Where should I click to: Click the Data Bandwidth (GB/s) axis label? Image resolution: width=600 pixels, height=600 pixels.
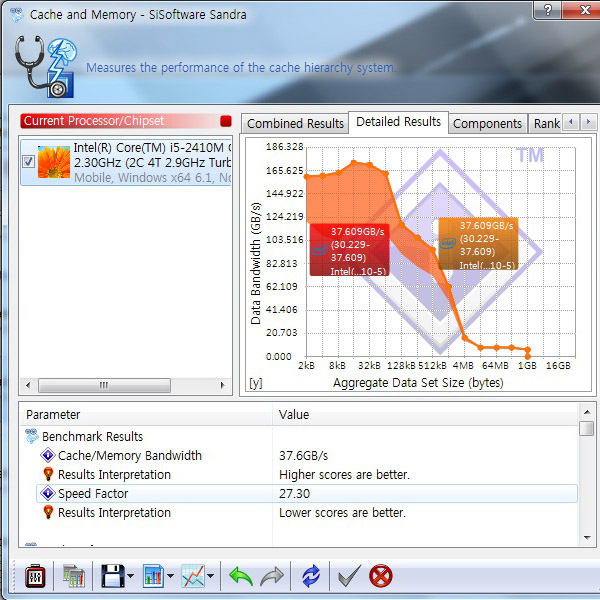pyautogui.click(x=255, y=263)
